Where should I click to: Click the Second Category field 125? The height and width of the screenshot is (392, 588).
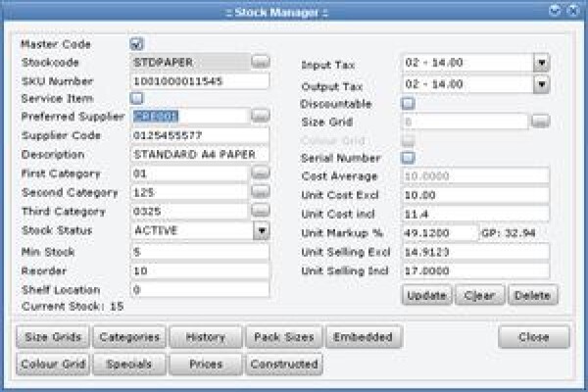point(190,192)
